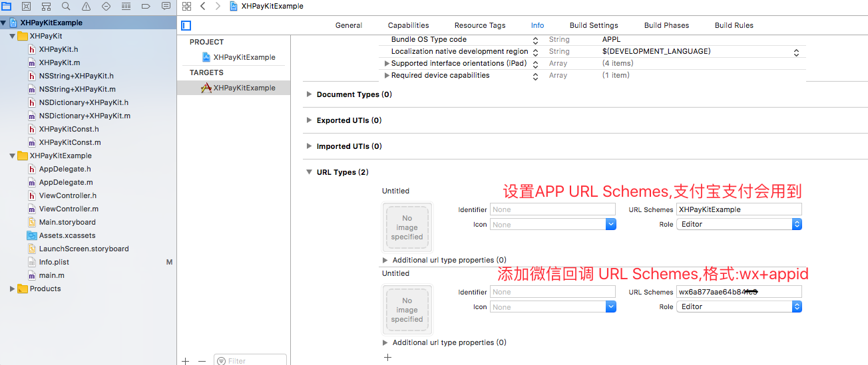Open the Test navigator diamond icon
The width and height of the screenshot is (868, 365).
[x=107, y=6]
